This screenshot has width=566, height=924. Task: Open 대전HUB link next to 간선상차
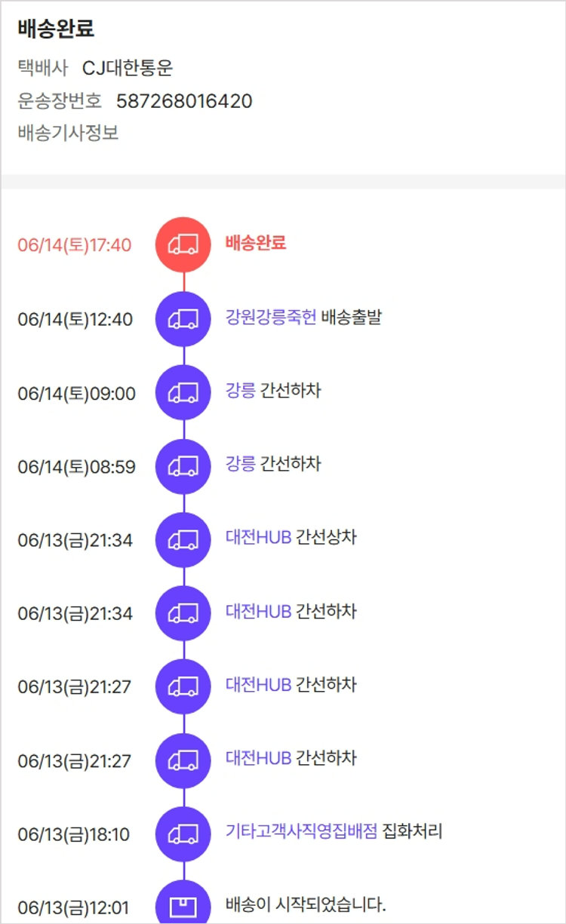[x=258, y=538]
